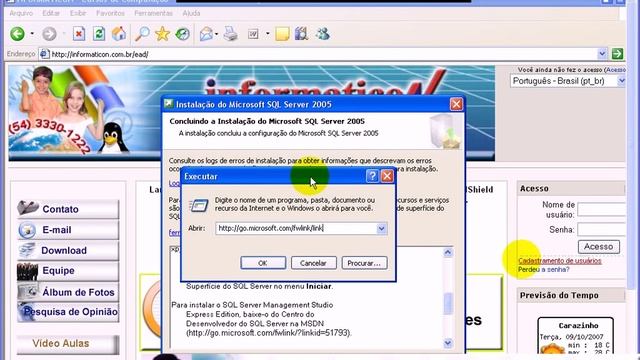This screenshot has height=360, width=640.
Task: Open the Contato sidebar button
Action: point(68,209)
